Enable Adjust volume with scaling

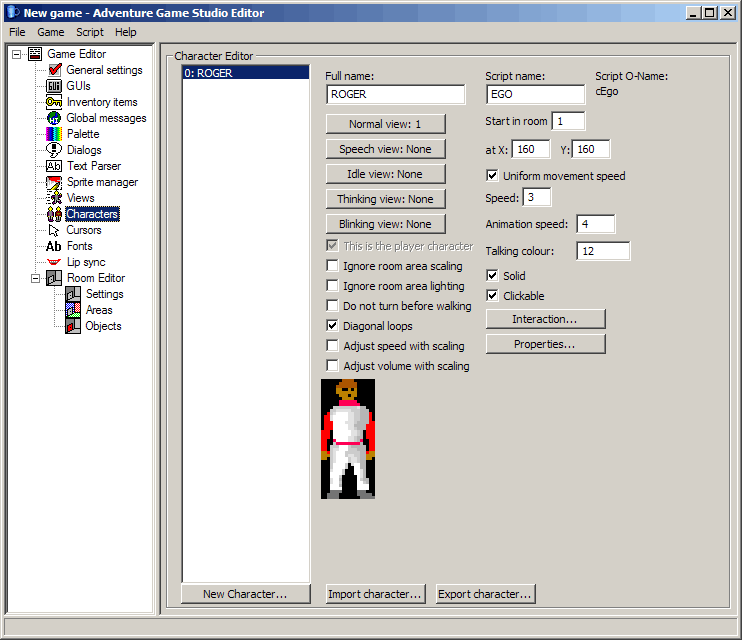(x=333, y=365)
